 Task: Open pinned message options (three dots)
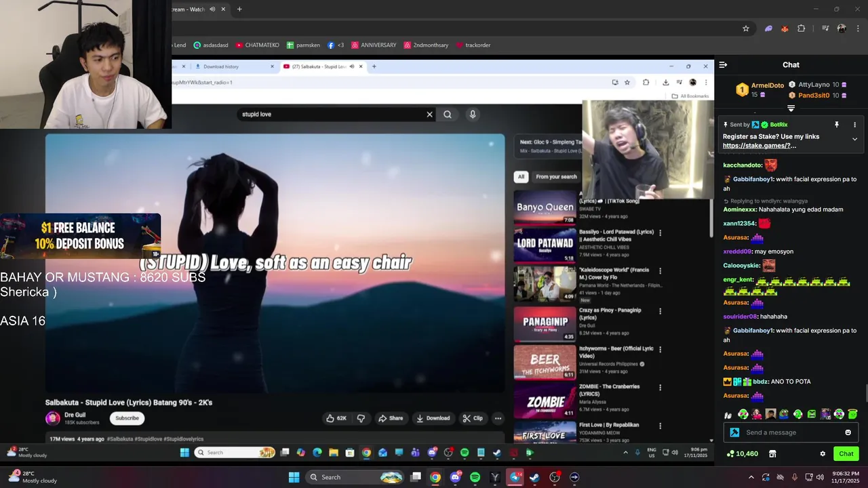pos(854,125)
